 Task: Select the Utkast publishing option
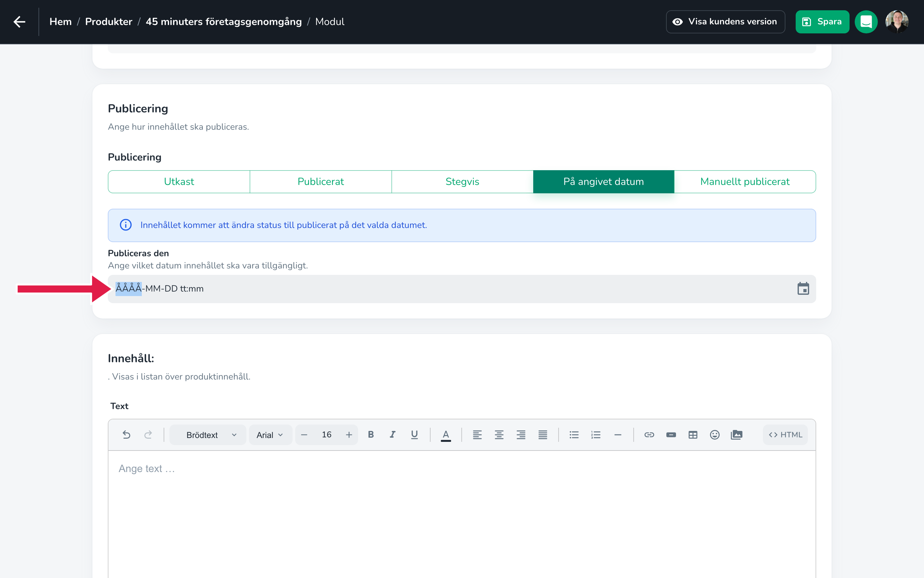coord(179,181)
